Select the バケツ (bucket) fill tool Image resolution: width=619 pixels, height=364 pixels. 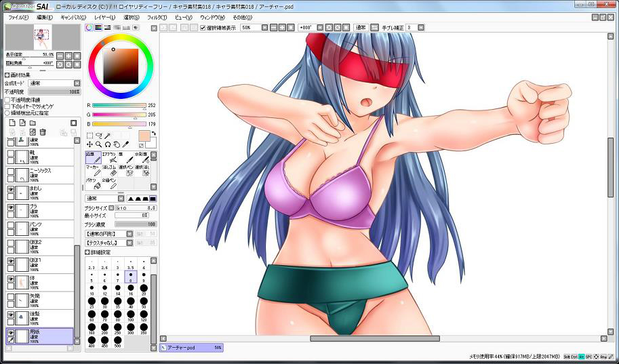(92, 184)
